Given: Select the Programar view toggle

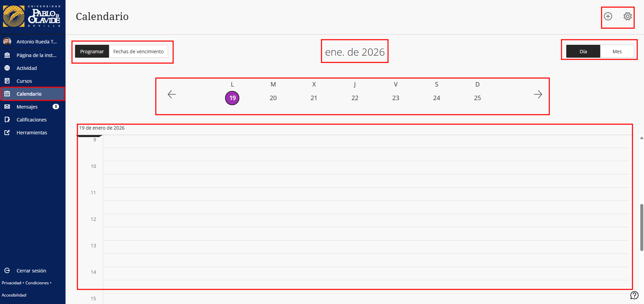Looking at the screenshot, I should point(92,52).
